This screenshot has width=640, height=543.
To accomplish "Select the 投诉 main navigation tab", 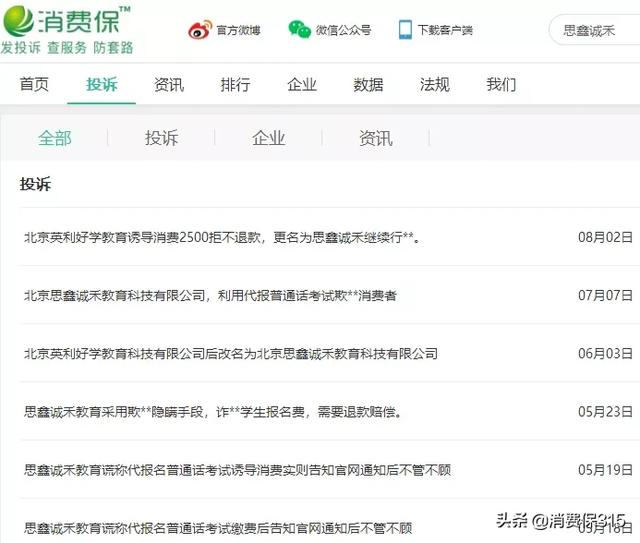I will tap(102, 85).
